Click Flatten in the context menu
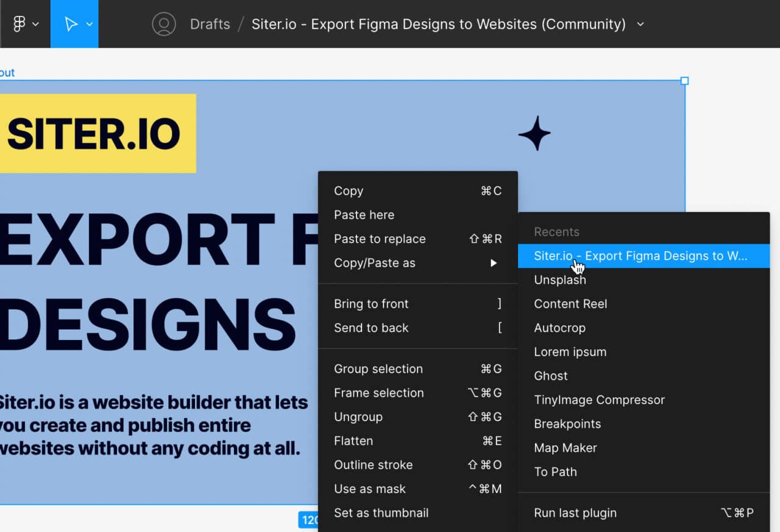 (x=353, y=441)
